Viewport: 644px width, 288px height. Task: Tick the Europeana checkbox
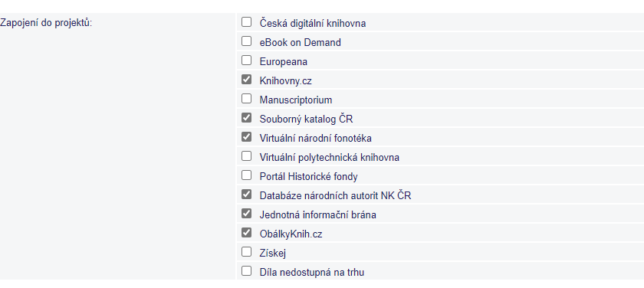[246, 61]
